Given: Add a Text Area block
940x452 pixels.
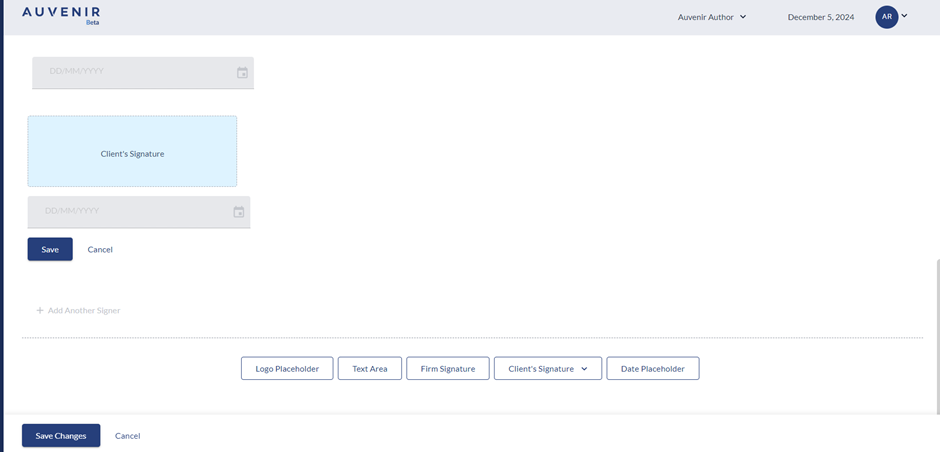Looking at the screenshot, I should click(x=369, y=369).
